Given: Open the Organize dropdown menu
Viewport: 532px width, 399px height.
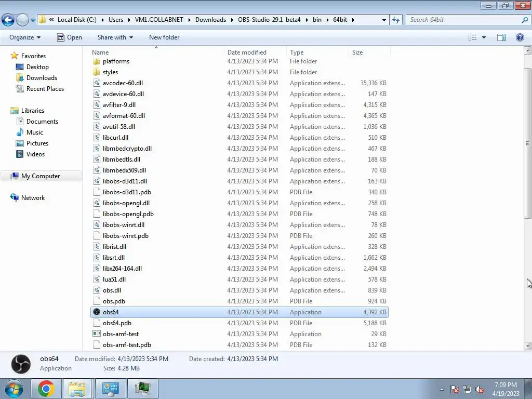Looking at the screenshot, I should point(25,37).
